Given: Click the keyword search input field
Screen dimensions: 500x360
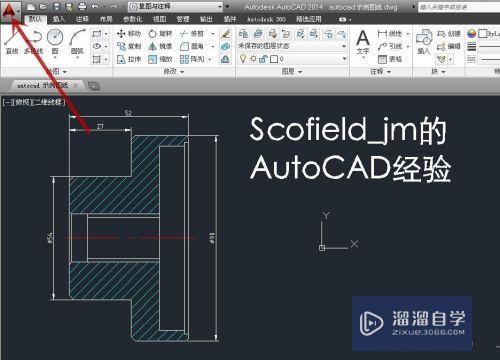Looking at the screenshot, I should coord(459,7).
